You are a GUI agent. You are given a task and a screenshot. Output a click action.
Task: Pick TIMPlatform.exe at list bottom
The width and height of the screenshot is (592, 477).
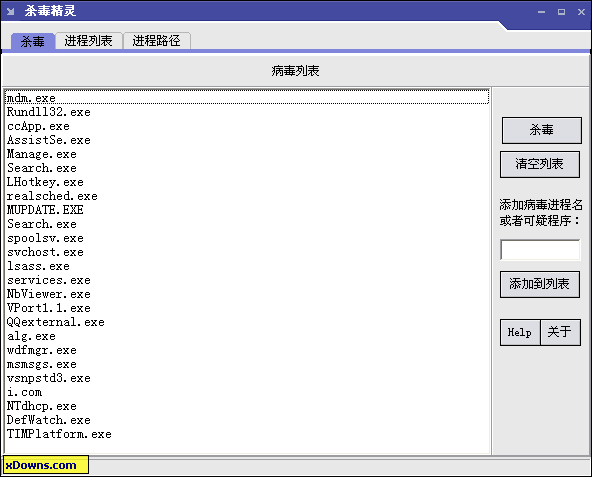(247, 434)
